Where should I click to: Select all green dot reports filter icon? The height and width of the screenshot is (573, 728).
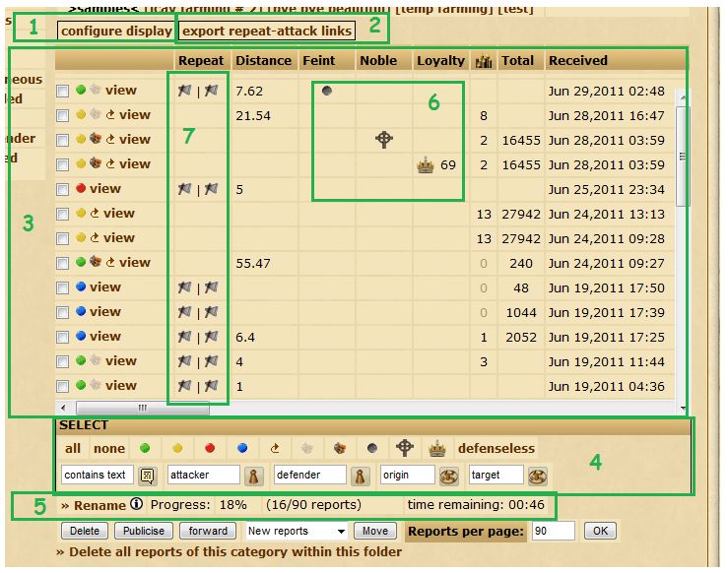(145, 448)
